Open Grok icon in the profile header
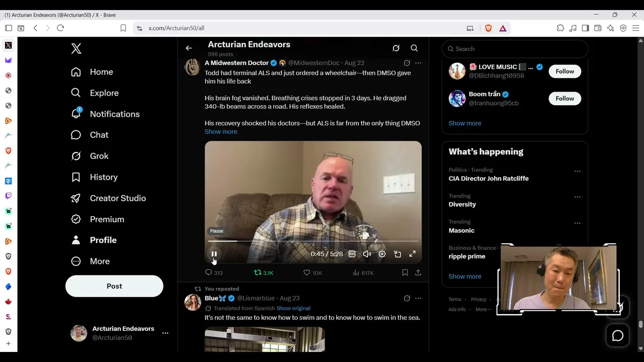The width and height of the screenshot is (644, 362). coord(396,48)
